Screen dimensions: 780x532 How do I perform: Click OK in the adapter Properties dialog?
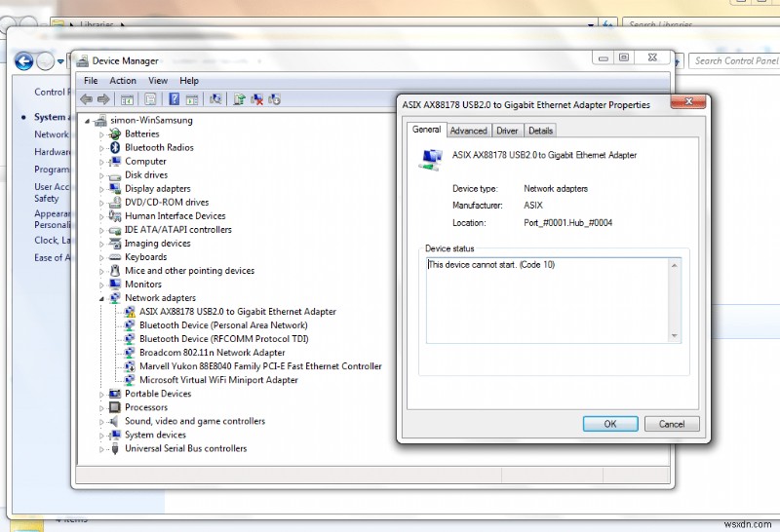[610, 424]
